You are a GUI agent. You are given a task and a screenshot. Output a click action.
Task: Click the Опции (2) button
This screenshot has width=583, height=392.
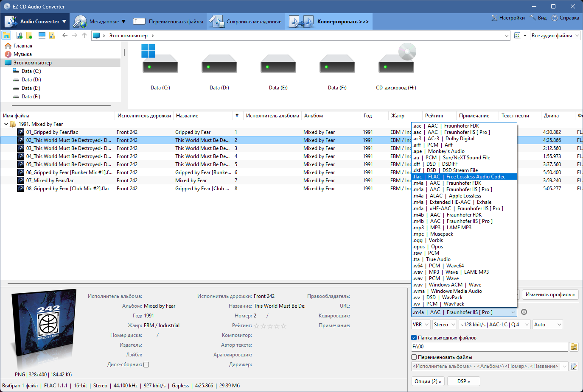click(428, 381)
